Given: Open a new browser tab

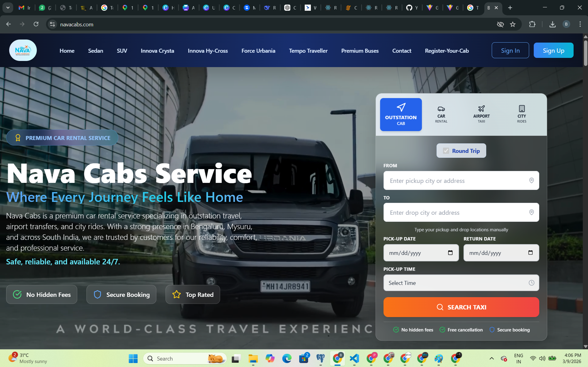Looking at the screenshot, I should pyautogui.click(x=510, y=8).
